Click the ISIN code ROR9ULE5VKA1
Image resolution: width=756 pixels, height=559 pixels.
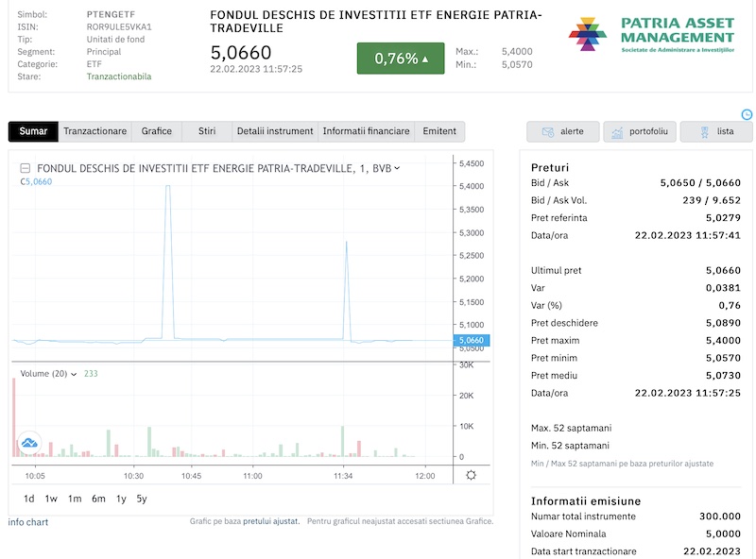click(119, 27)
